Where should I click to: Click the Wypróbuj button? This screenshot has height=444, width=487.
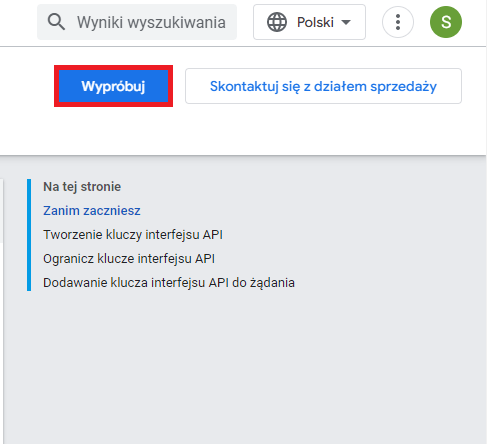113,86
